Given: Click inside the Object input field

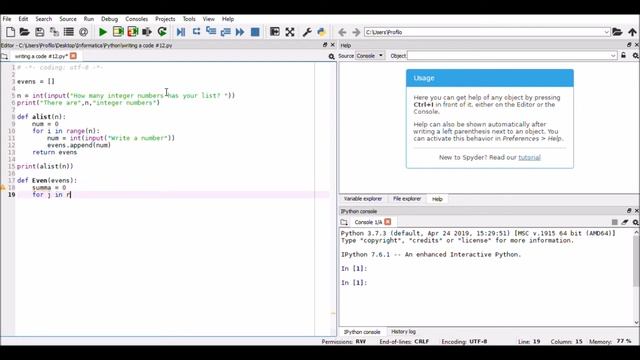Looking at the screenshot, I should coord(508,56).
